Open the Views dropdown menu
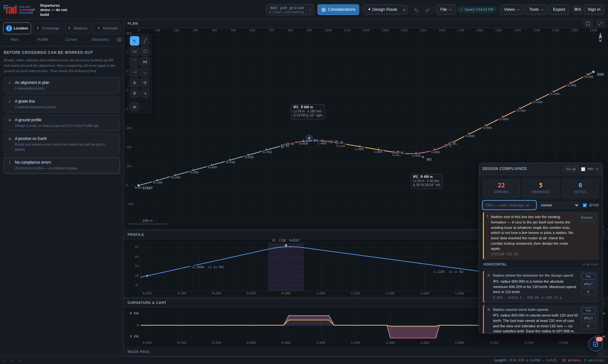This screenshot has width=608, height=364. click(512, 9)
